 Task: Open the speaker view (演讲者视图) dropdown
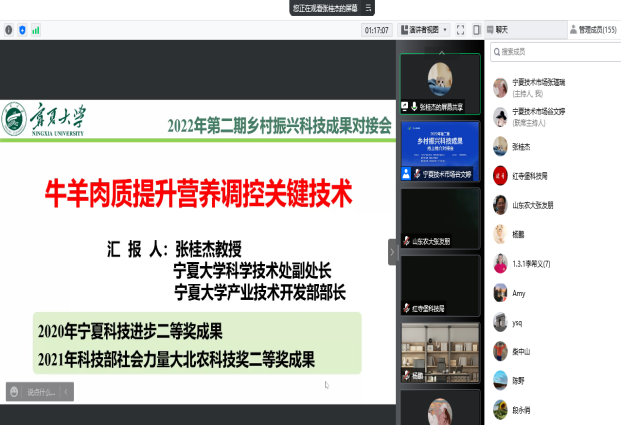click(424, 30)
